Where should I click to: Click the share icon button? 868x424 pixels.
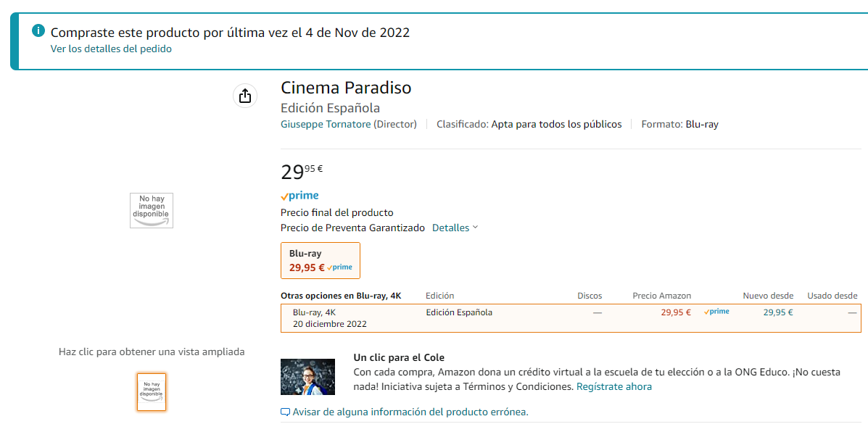(244, 96)
